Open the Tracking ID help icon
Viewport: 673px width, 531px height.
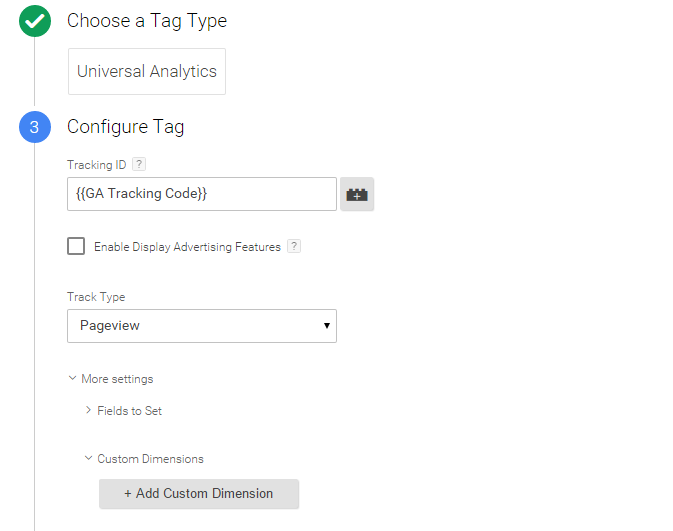click(139, 164)
